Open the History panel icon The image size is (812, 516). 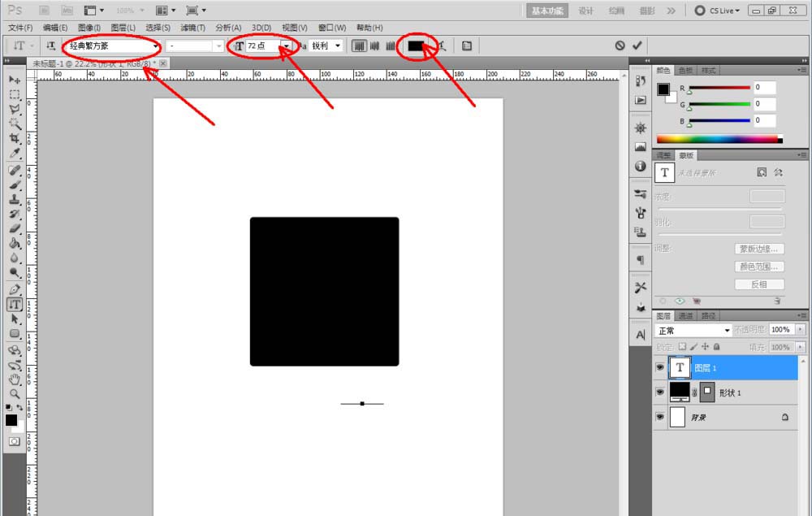[x=641, y=80]
